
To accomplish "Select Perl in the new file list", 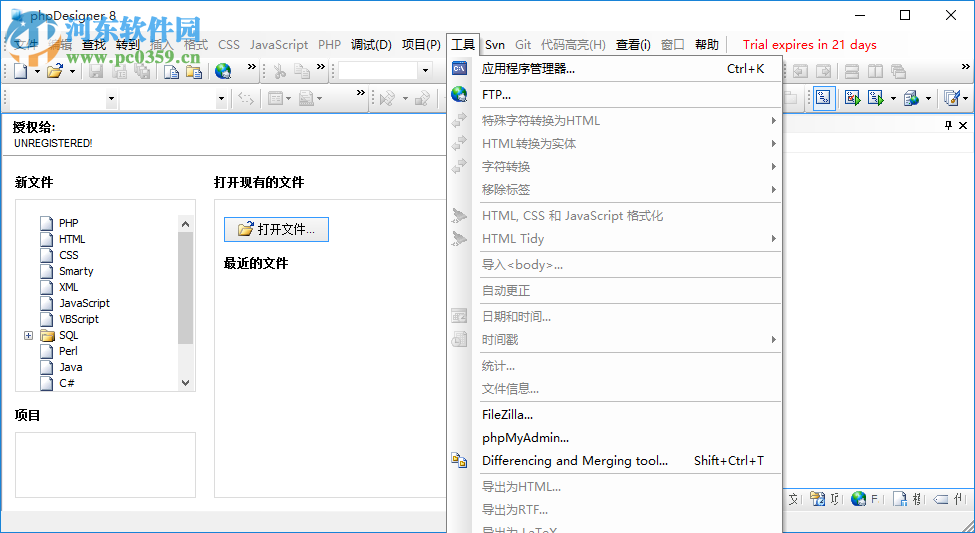I will point(68,351).
